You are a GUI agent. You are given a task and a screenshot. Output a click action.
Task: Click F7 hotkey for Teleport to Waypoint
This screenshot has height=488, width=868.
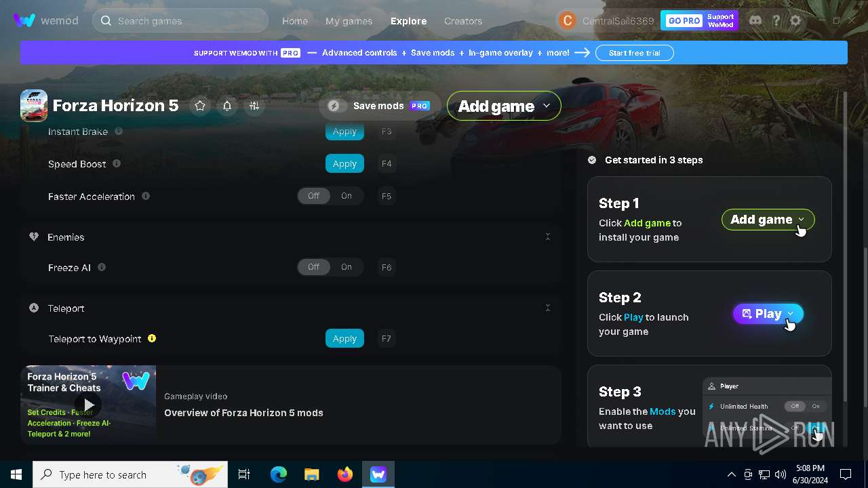point(387,338)
